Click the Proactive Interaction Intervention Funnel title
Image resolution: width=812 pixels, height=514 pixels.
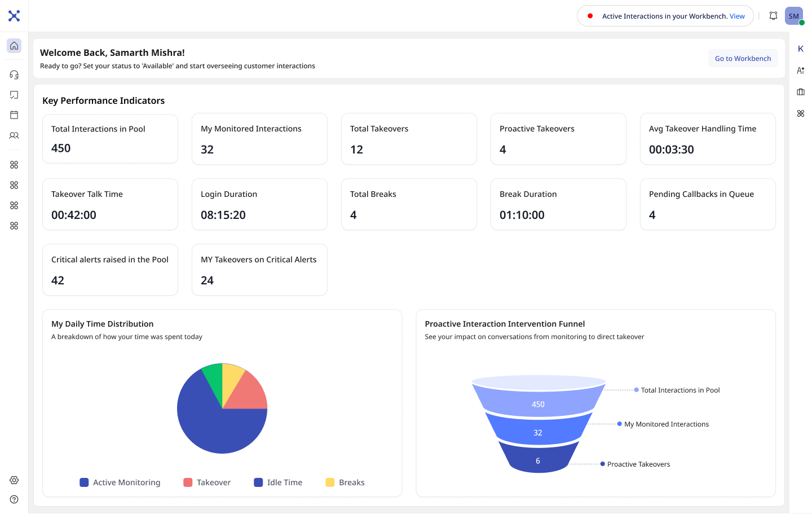505,324
